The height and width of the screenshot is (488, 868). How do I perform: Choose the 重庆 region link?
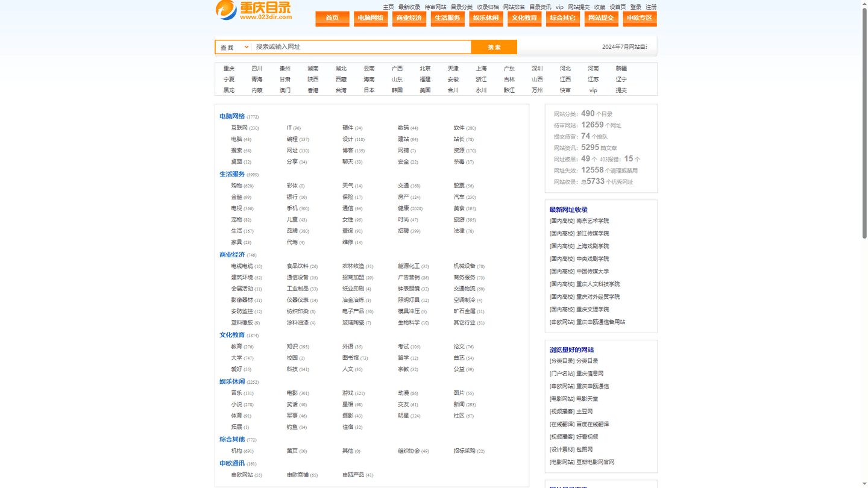[229, 69]
